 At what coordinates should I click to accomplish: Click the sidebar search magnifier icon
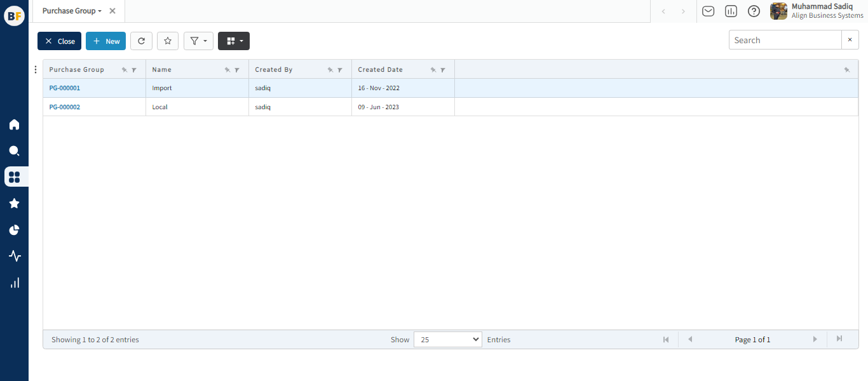point(14,151)
